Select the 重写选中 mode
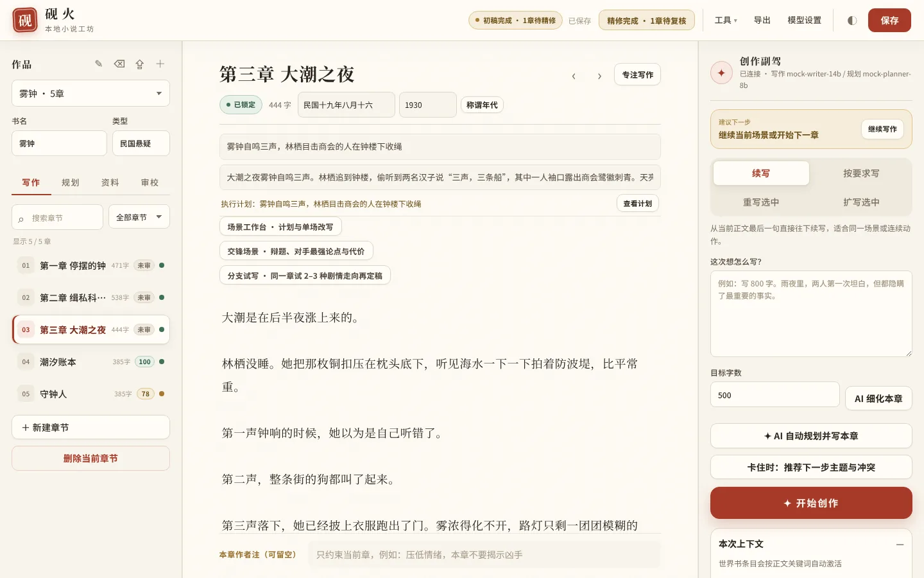Image resolution: width=924 pixels, height=578 pixels. pyautogui.click(x=761, y=202)
